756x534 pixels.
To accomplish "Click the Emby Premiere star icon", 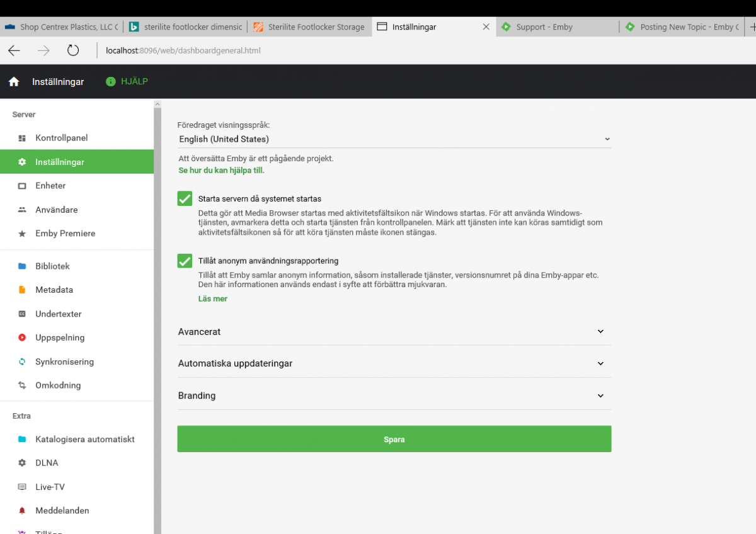I will (22, 234).
